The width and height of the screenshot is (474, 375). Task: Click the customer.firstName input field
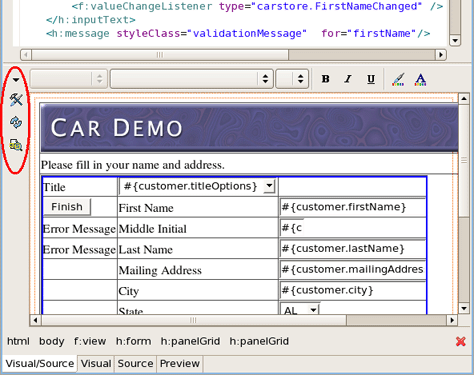[x=353, y=207]
